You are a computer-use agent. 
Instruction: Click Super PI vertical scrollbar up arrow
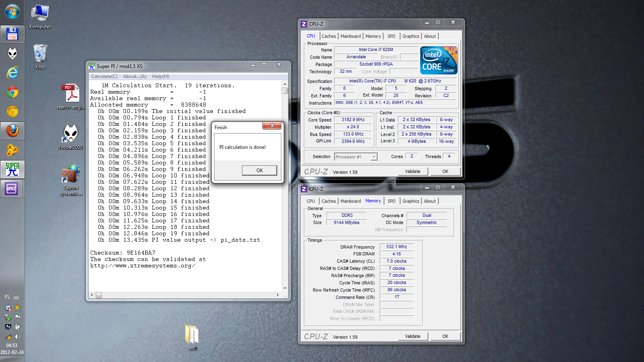[x=285, y=84]
